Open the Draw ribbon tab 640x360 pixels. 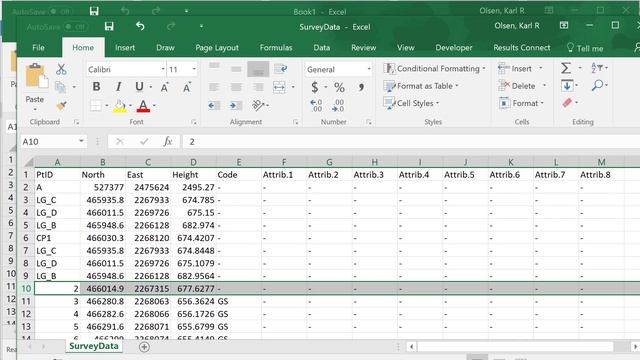[x=165, y=48]
